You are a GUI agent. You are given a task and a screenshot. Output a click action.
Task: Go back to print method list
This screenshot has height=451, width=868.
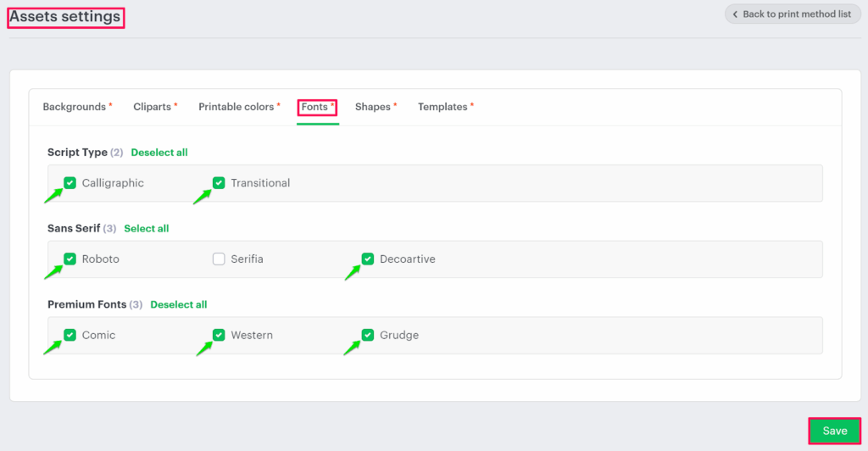pyautogui.click(x=792, y=14)
